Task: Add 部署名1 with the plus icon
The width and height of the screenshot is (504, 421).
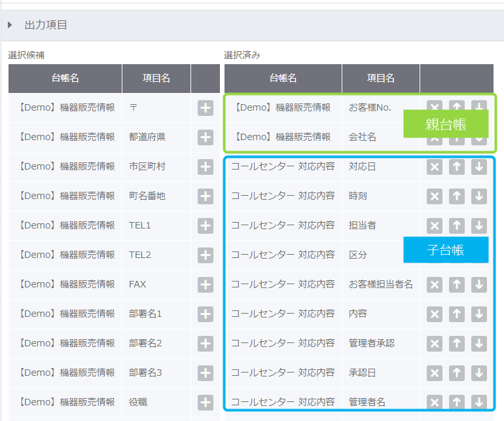Action: pyautogui.click(x=206, y=314)
